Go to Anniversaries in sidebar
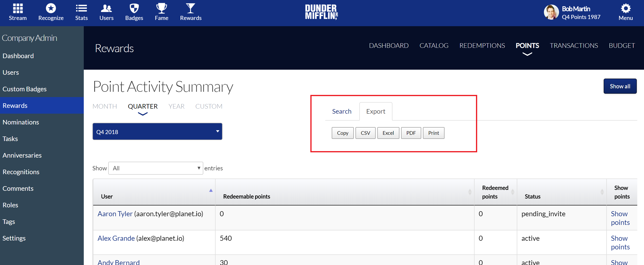 coord(22,155)
